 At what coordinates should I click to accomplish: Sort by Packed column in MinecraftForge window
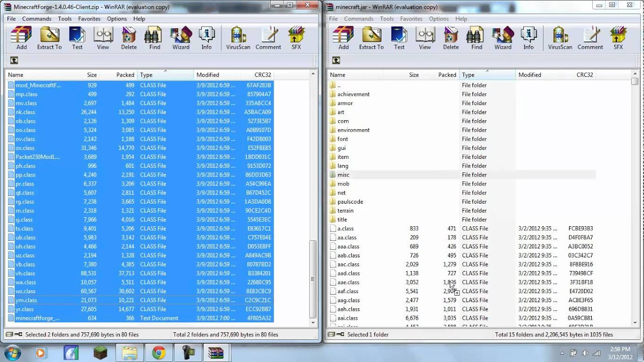[118, 75]
